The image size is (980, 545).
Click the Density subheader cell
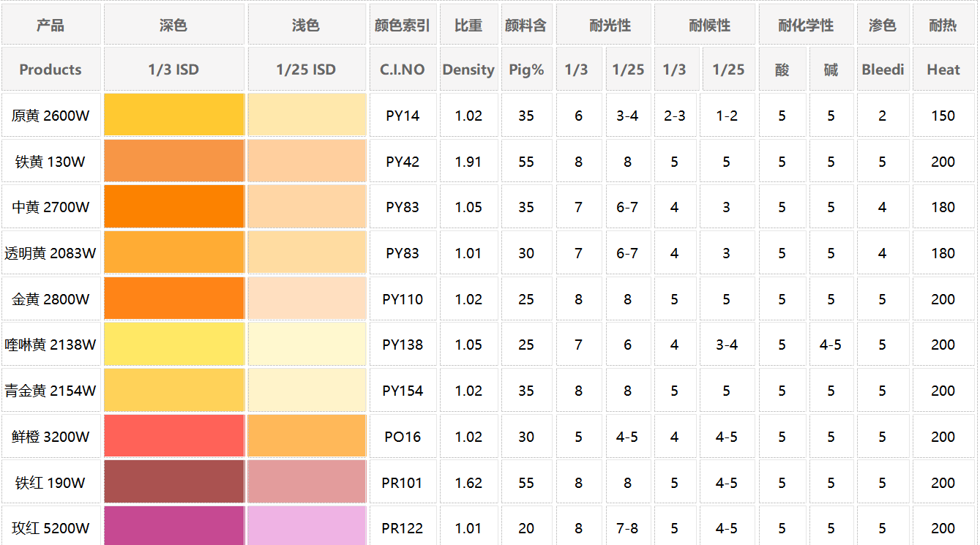pyautogui.click(x=468, y=69)
